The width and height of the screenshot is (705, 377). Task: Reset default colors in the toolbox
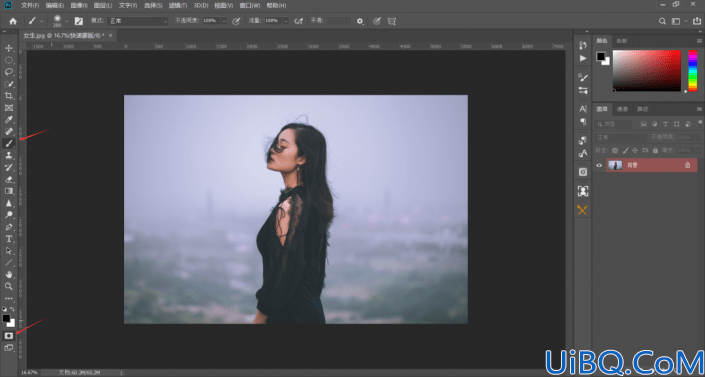[4, 310]
